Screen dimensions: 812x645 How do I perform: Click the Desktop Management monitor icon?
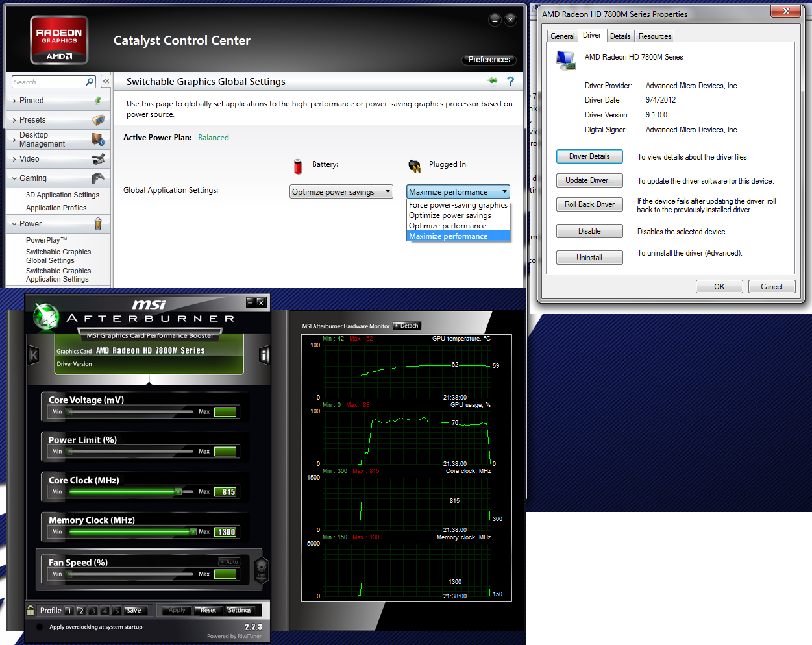pyautogui.click(x=98, y=140)
